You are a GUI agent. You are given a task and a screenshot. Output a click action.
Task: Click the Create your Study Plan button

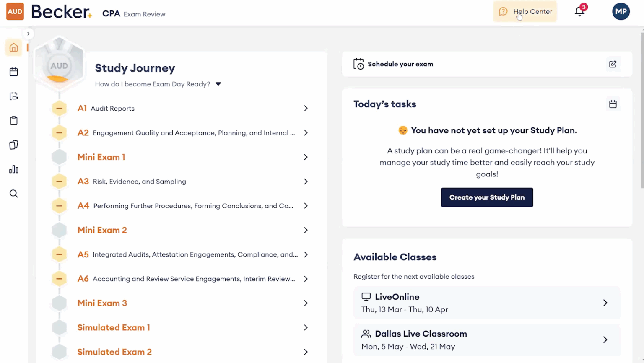point(487,197)
